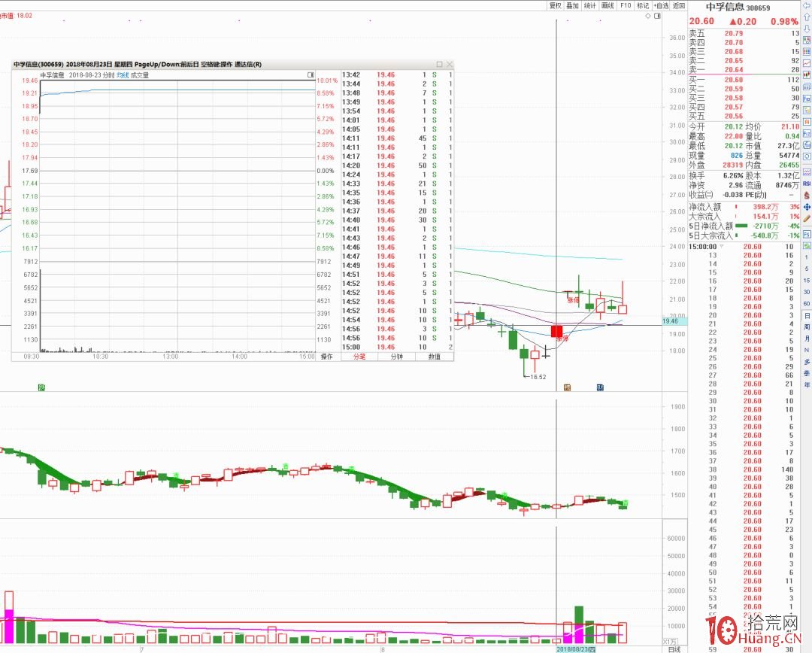This screenshot has height=653, width=812.
Task: Click the back arrow icon in right sidebar
Action: (807, 6)
